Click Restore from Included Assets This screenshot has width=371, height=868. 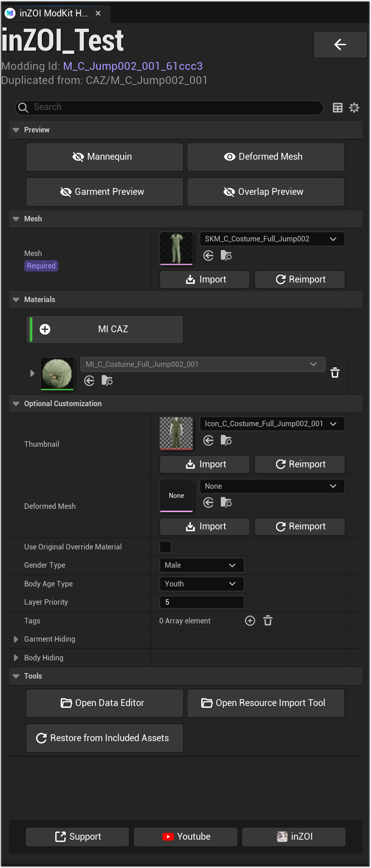click(x=105, y=738)
